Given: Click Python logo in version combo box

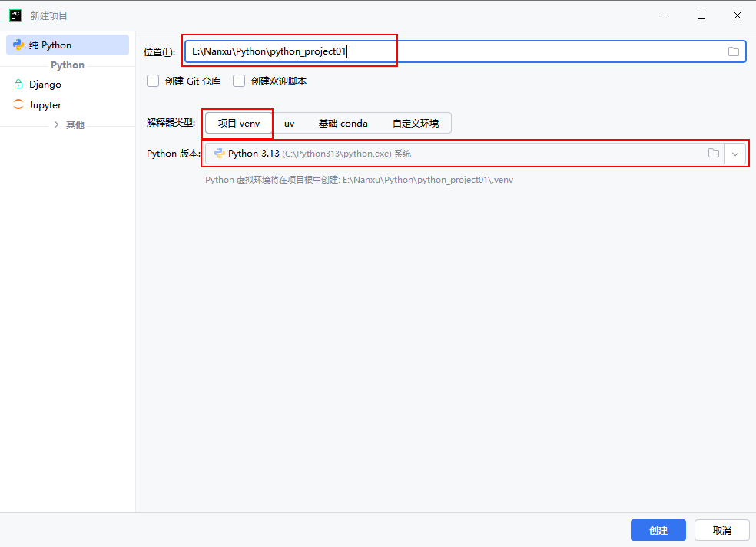Looking at the screenshot, I should 219,154.
